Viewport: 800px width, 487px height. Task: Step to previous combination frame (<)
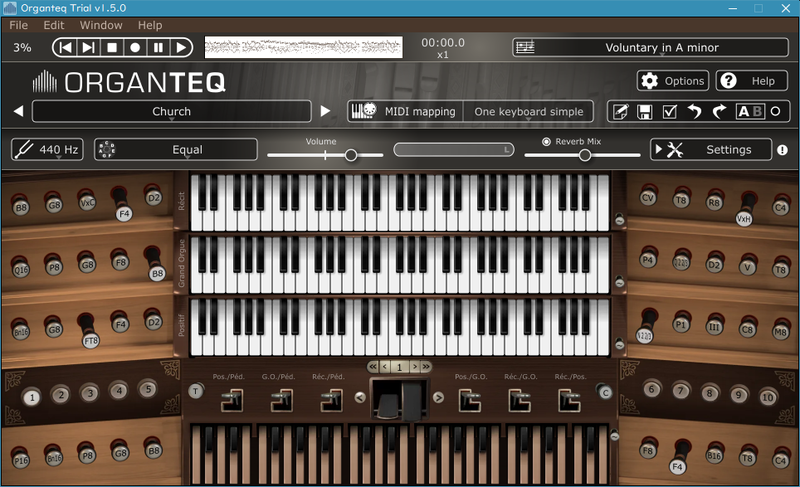pyautogui.click(x=385, y=366)
